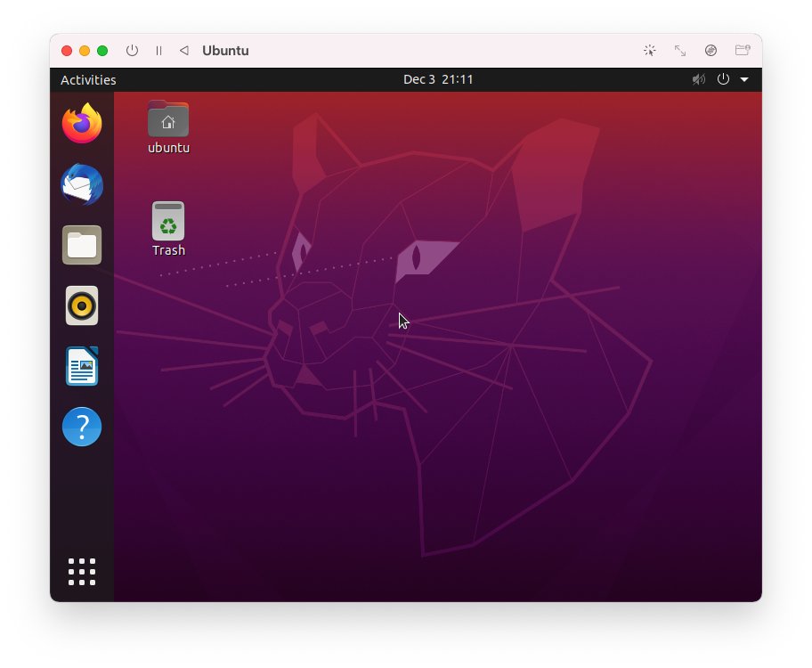Launch Thunderbird Mail from the dock
Screen dimensions: 812x668
[82, 184]
